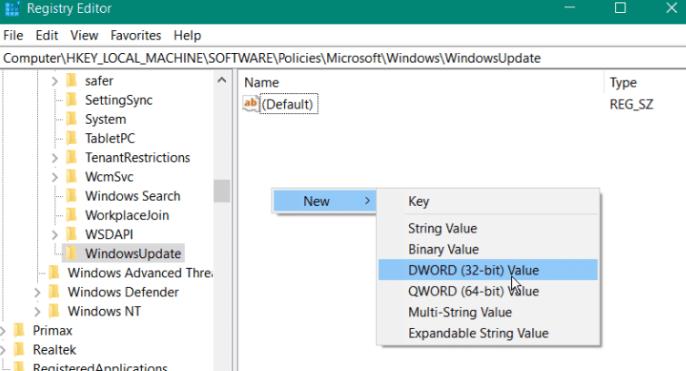
Task: Click the registry path address bar
Action: pyautogui.click(x=343, y=58)
